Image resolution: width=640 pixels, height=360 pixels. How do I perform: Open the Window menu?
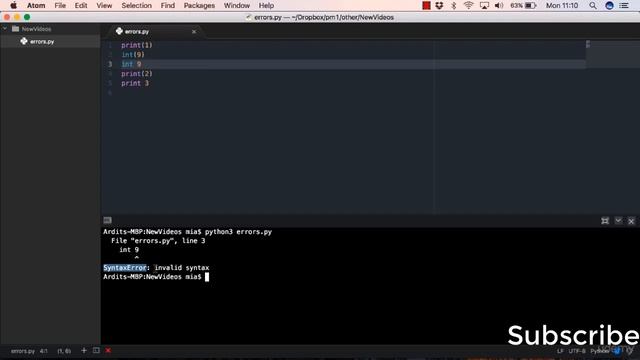point(237,5)
